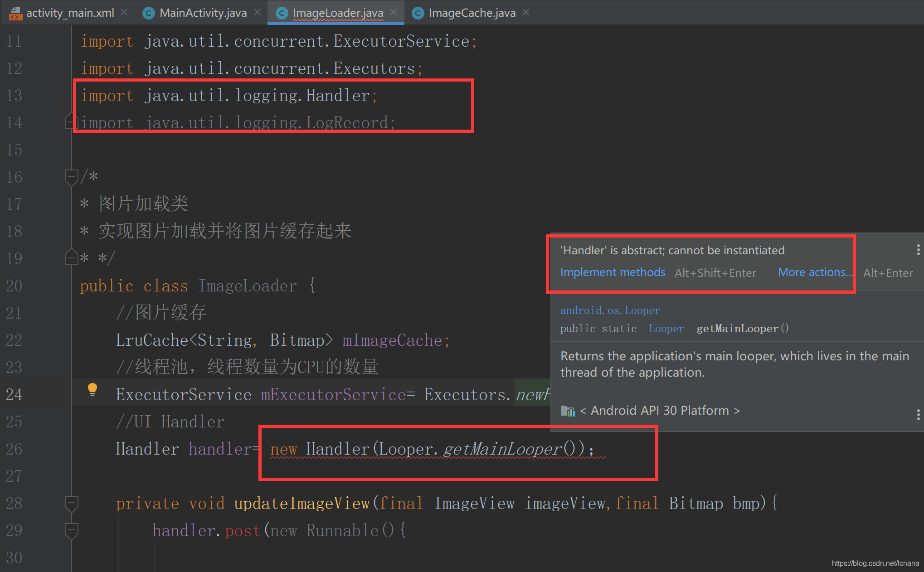
Task: Click the class icon on MainActivity.java tab
Action: point(148,13)
